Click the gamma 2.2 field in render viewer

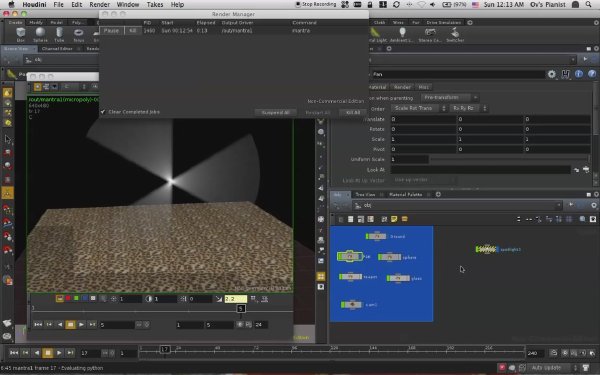236,298
